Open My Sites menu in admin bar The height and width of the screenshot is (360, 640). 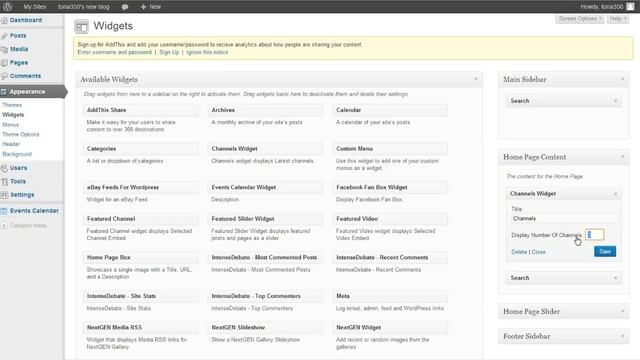pyautogui.click(x=35, y=7)
